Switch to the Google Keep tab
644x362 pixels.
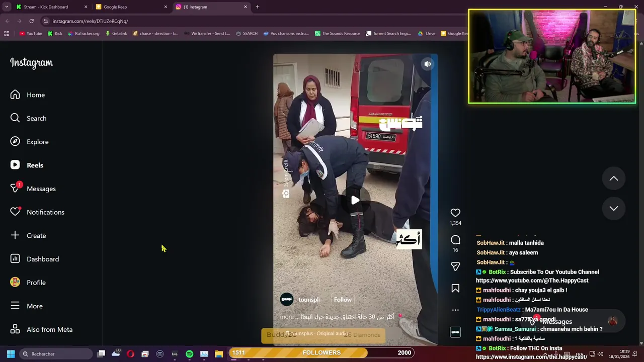pos(131,7)
